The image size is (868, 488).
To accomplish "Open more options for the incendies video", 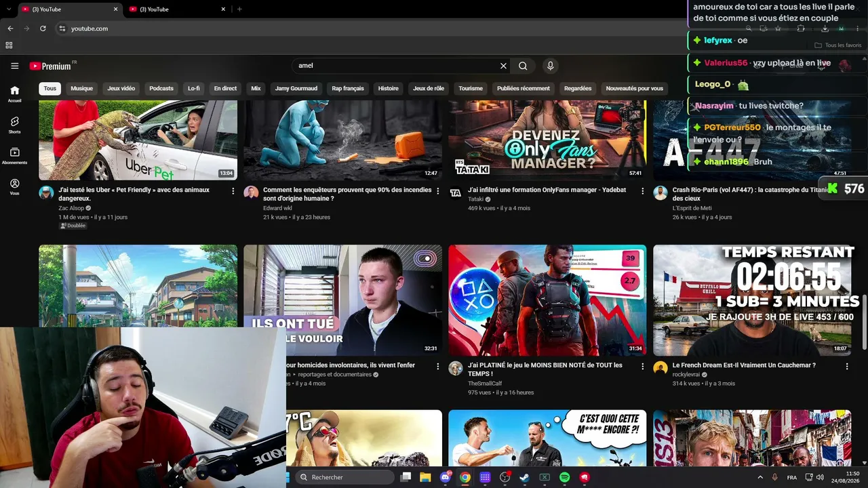I will pyautogui.click(x=438, y=191).
